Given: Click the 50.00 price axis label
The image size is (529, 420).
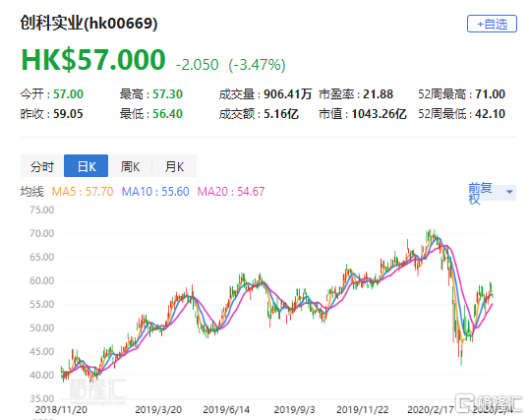Looking at the screenshot, I should 42,328.
